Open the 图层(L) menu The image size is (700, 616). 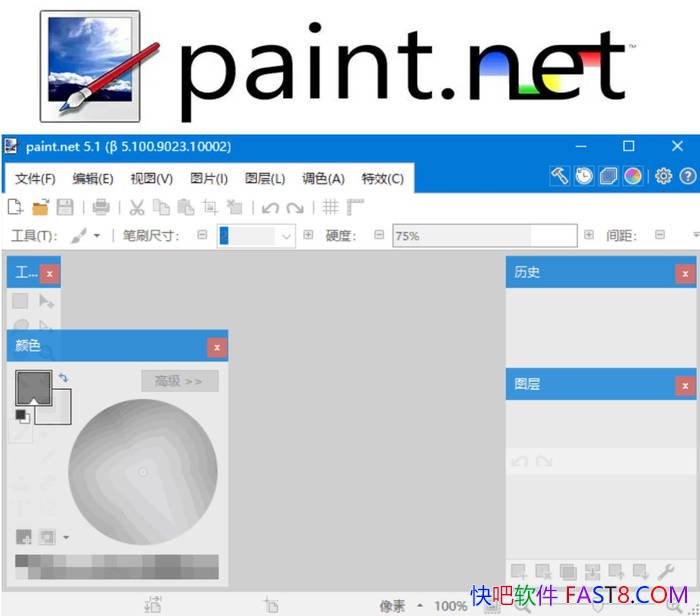point(265,179)
